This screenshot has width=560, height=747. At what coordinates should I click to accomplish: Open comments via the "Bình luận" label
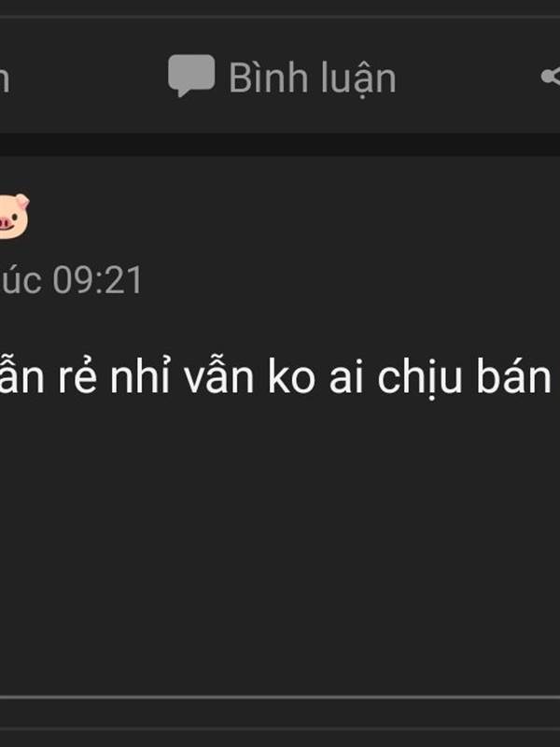pos(313,78)
